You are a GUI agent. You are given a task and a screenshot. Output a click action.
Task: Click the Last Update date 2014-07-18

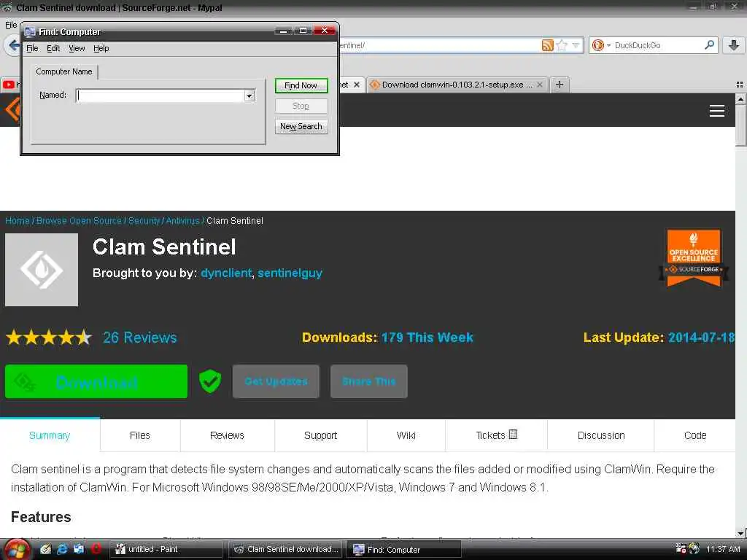[701, 337]
